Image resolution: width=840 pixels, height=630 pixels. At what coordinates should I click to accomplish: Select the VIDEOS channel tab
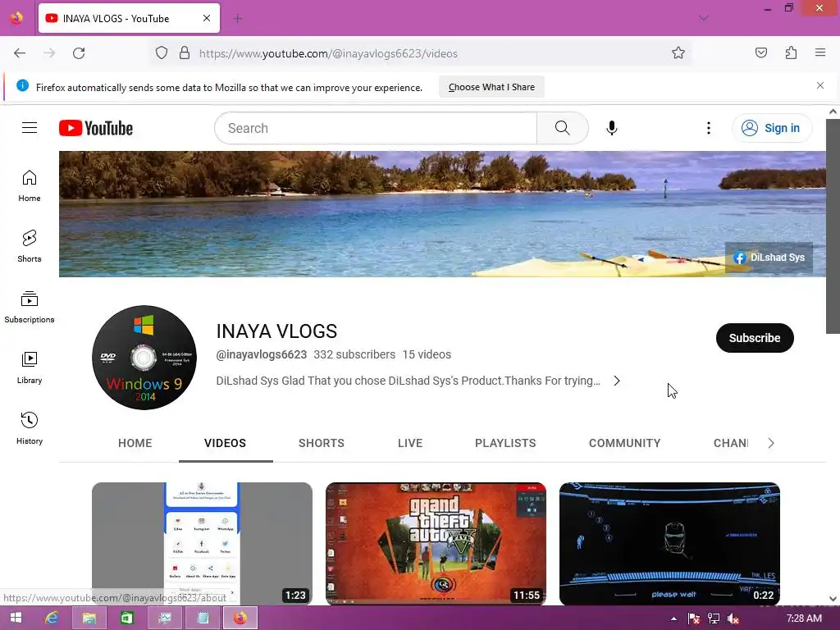coord(225,443)
